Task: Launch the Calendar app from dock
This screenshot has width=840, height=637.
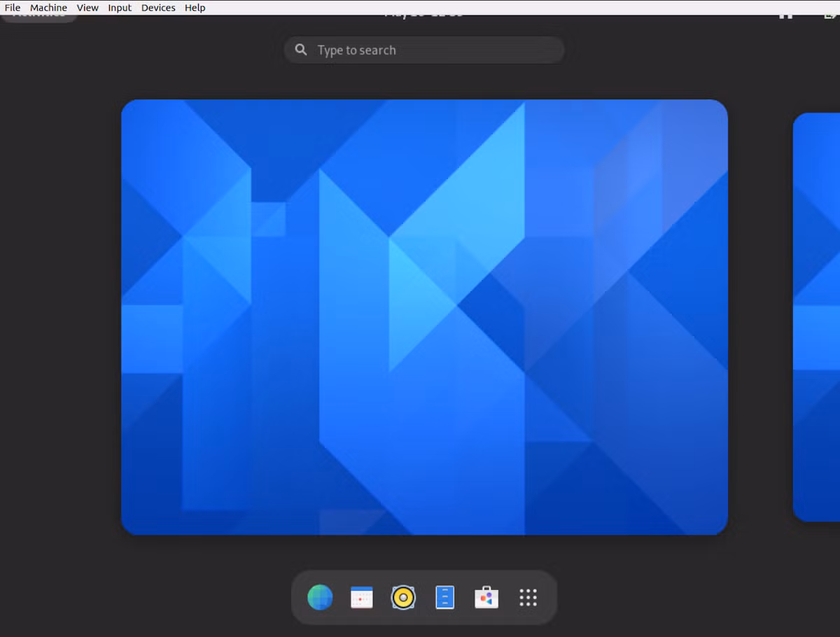Action: pyautogui.click(x=361, y=597)
